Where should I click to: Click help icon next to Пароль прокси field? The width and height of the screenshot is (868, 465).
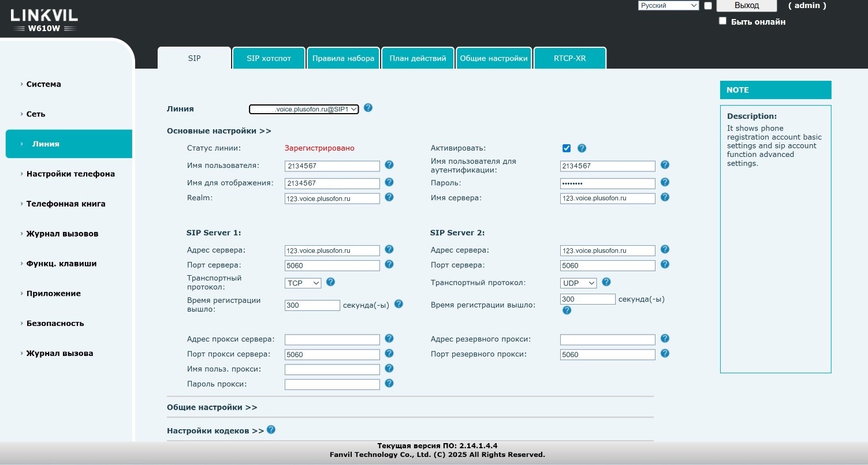point(389,383)
